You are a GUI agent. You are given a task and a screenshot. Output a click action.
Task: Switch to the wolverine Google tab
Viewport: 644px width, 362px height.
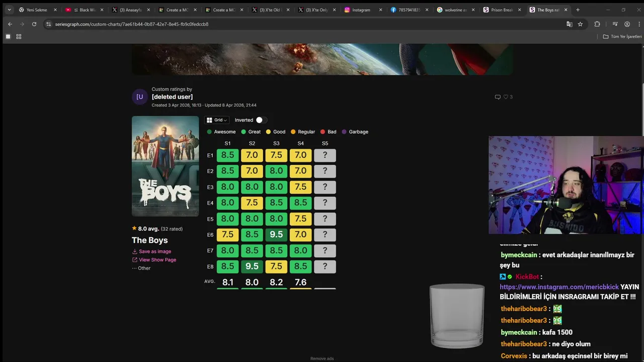[455, 10]
